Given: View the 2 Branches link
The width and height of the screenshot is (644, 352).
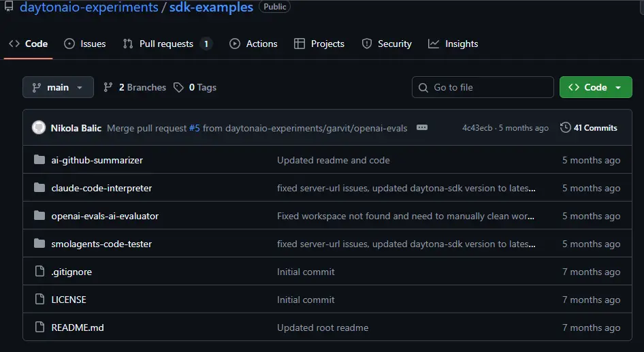Looking at the screenshot, I should [x=135, y=87].
